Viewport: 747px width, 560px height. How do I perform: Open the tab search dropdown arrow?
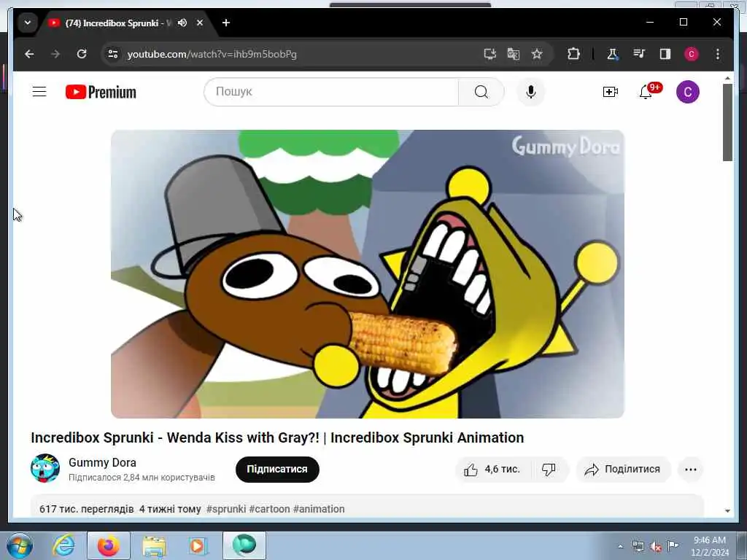[x=28, y=23]
